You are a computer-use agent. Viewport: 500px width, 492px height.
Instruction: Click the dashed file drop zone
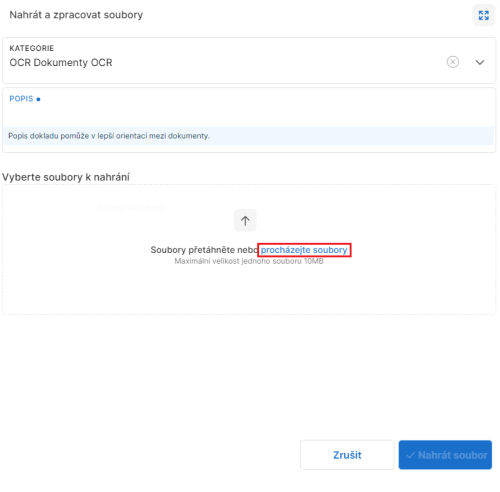click(x=249, y=249)
